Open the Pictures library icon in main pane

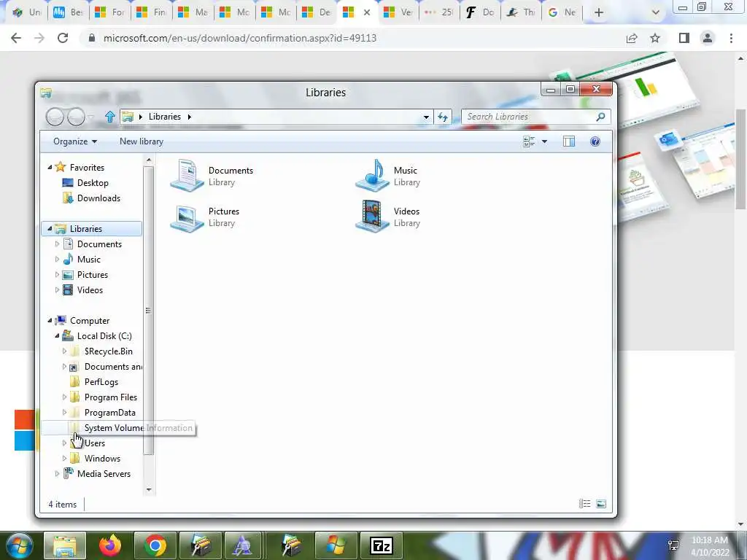187,217
